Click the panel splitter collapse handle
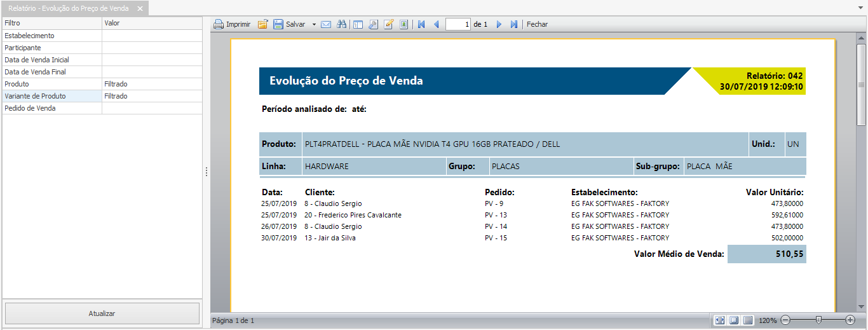Viewport: 868px width, 330px height. [x=207, y=172]
